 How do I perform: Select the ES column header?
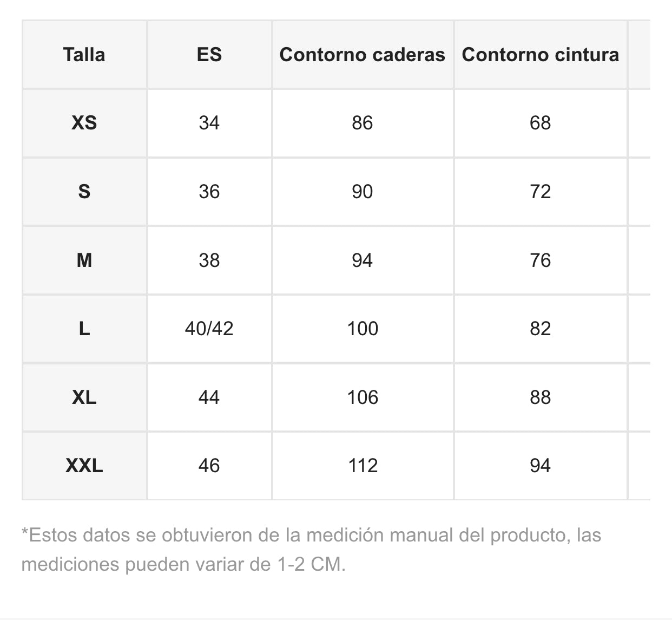tap(209, 55)
